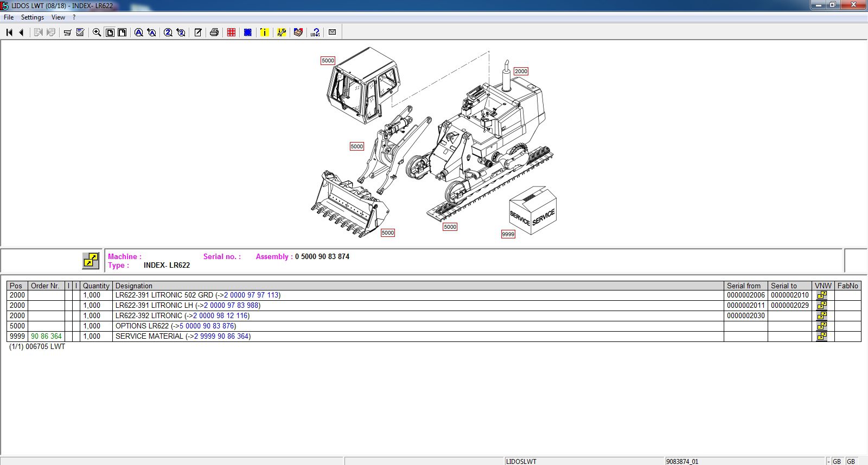Click the handshake icon
Screen dimensions: 868x465
coord(298,33)
